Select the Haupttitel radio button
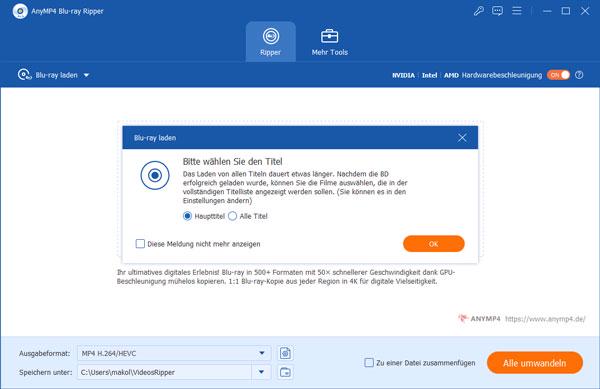Image resolution: width=600 pixels, height=389 pixels. [x=187, y=216]
